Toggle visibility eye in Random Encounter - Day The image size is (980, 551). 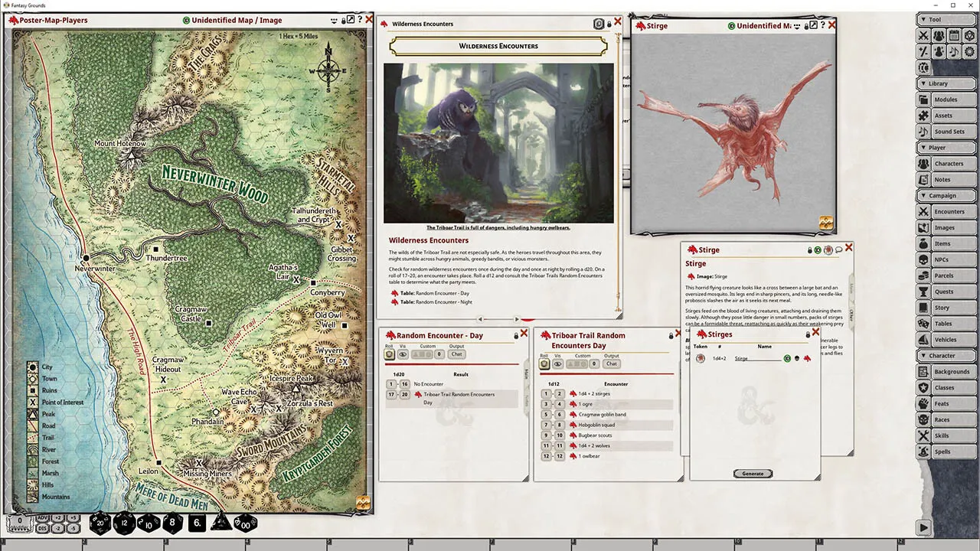click(403, 354)
